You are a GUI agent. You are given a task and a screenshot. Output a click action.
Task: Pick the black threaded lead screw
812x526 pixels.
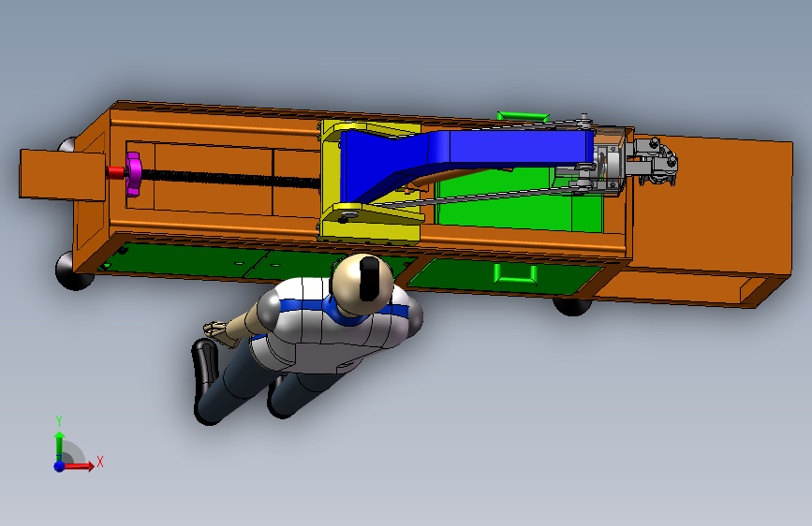[x=230, y=179]
